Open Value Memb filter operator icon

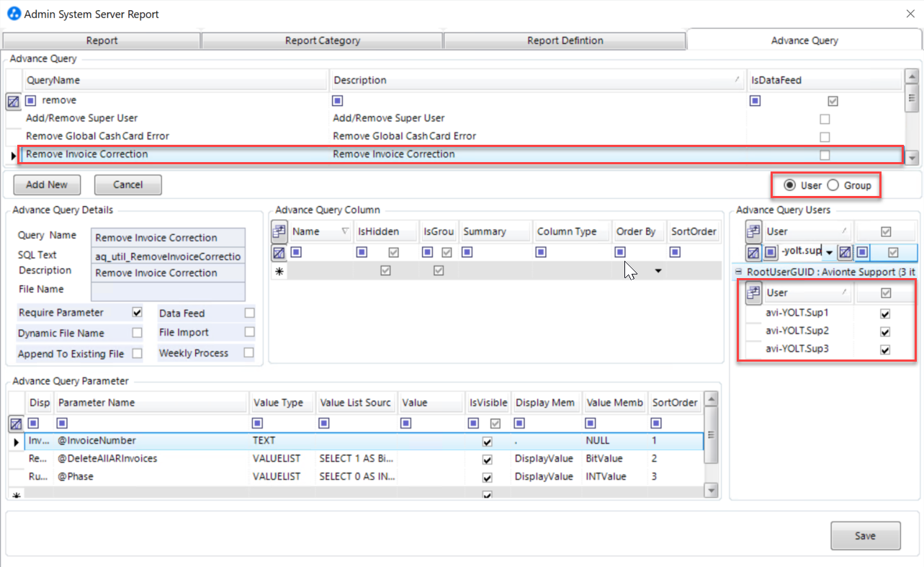point(591,424)
